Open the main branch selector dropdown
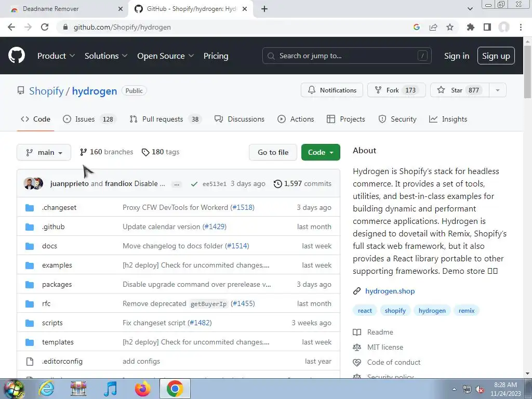 pyautogui.click(x=44, y=152)
